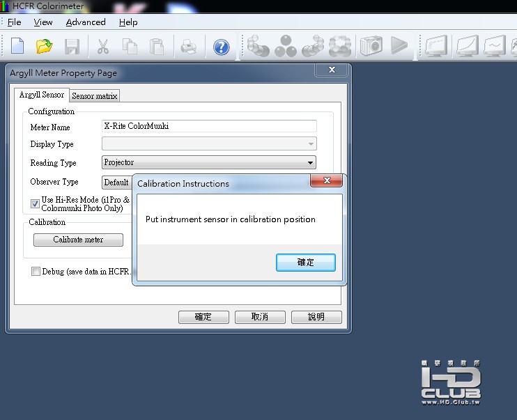
Task: Click the Calibrate meter button
Action: (78, 240)
